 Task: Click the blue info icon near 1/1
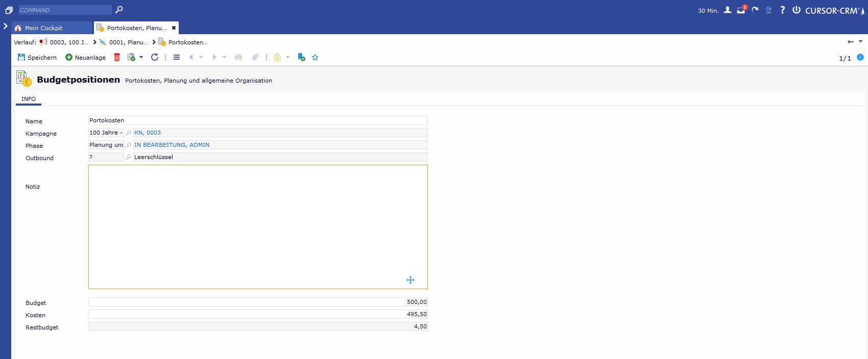pos(860,58)
